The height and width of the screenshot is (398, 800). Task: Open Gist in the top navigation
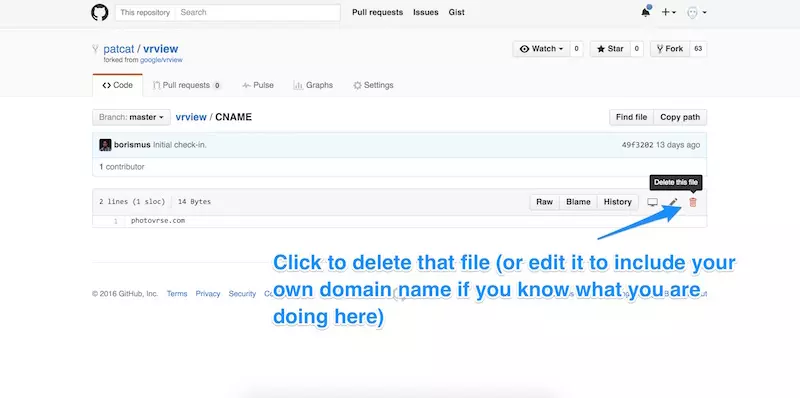(x=457, y=12)
